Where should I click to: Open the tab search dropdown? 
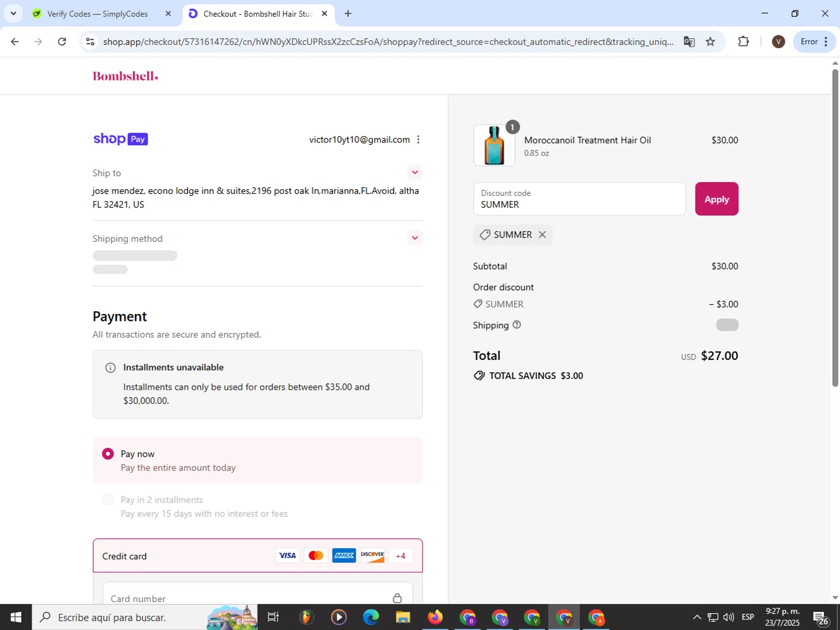point(13,13)
